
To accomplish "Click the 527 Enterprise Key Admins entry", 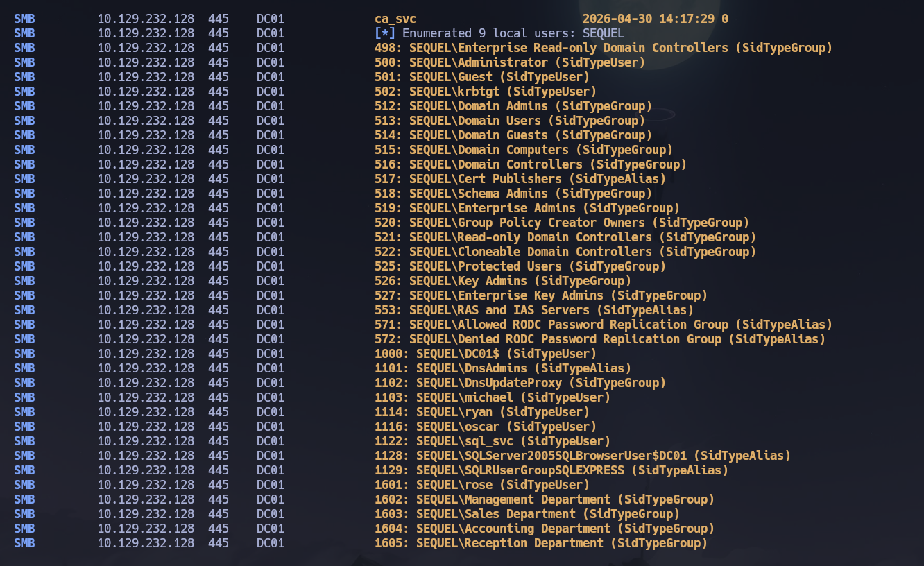I will tap(541, 295).
